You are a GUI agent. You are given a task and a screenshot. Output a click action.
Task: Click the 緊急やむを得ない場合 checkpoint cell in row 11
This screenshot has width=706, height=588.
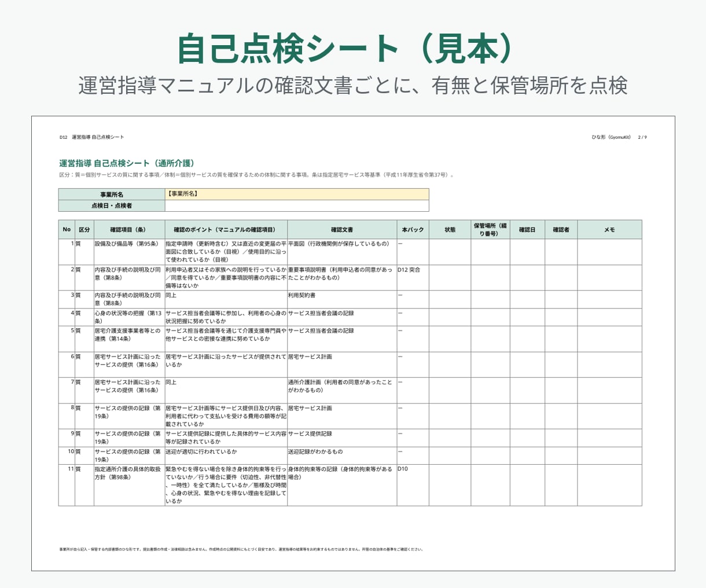226,485
